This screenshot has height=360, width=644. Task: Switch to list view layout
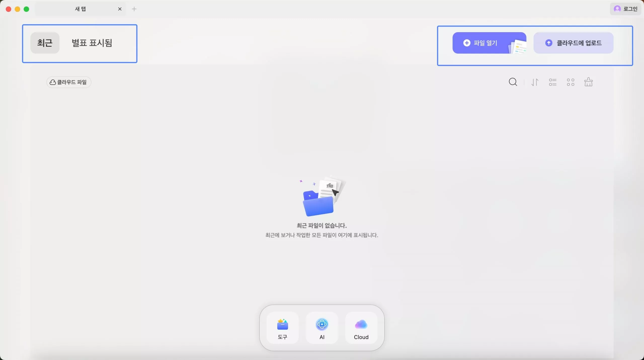[x=553, y=82]
